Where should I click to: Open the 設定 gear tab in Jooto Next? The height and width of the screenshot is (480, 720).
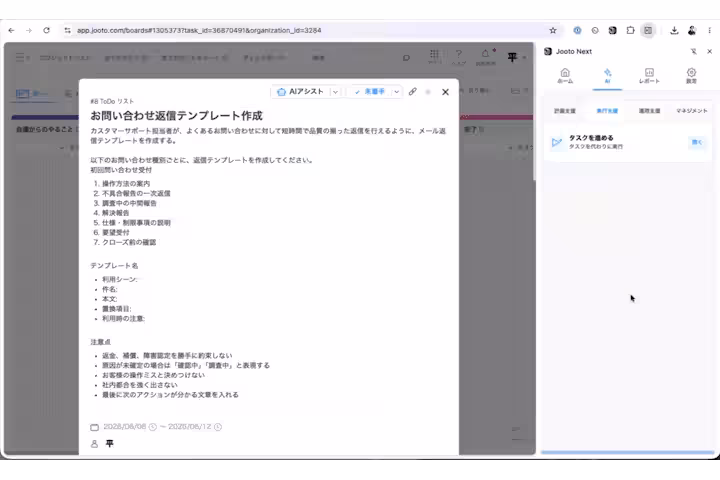pyautogui.click(x=691, y=76)
